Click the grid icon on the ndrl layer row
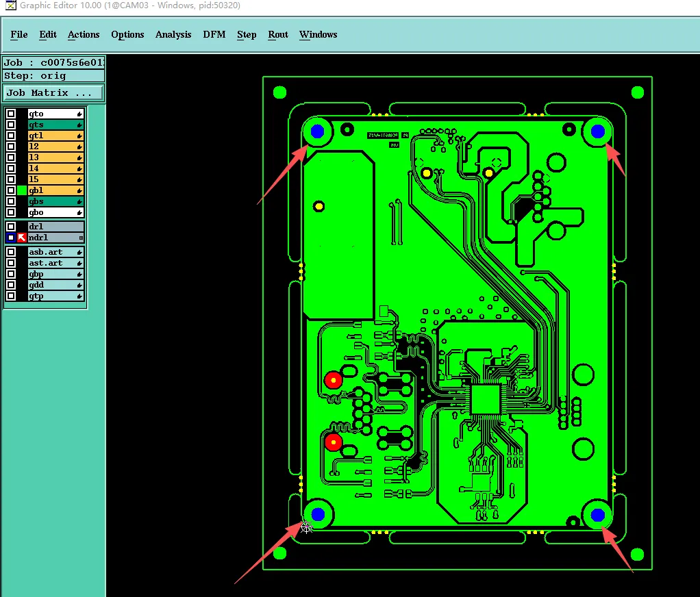The height and width of the screenshot is (597, 700). (81, 238)
